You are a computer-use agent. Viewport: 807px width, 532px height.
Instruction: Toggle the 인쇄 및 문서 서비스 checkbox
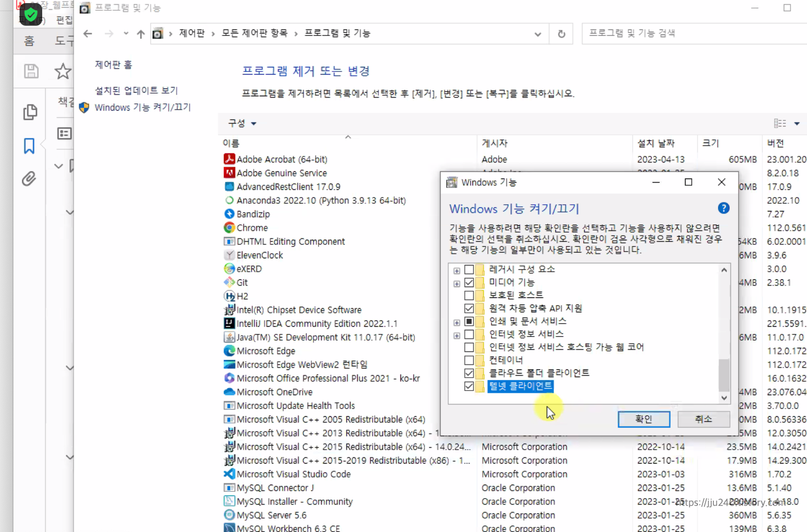pyautogui.click(x=469, y=321)
